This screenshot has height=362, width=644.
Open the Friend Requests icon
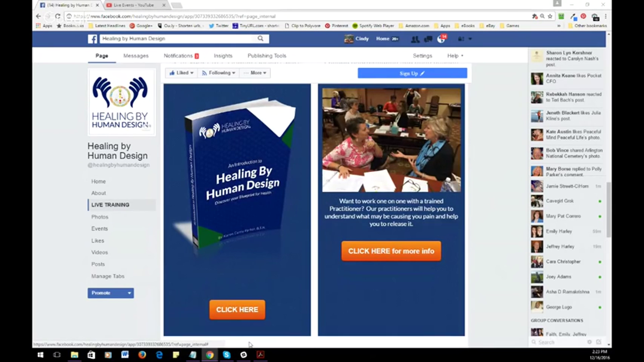415,39
